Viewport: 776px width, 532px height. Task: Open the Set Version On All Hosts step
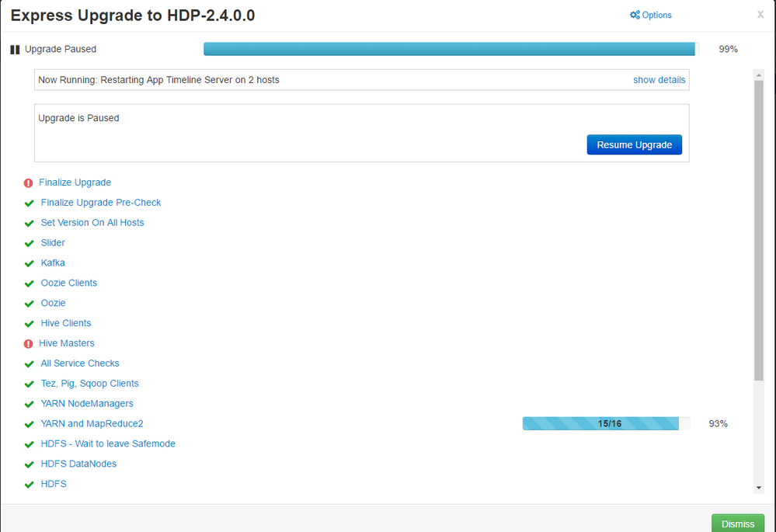click(92, 223)
